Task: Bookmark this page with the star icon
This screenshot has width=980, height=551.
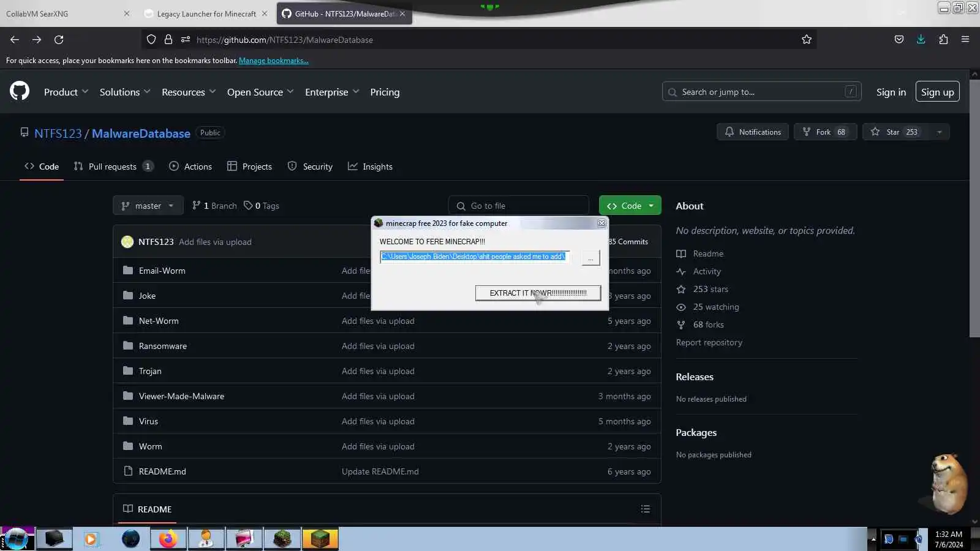Action: [x=807, y=40]
